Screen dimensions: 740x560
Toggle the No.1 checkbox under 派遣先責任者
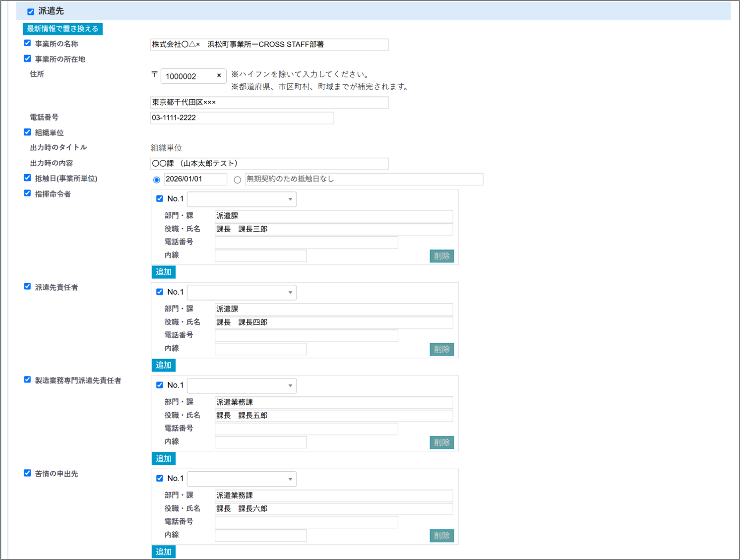pos(160,292)
